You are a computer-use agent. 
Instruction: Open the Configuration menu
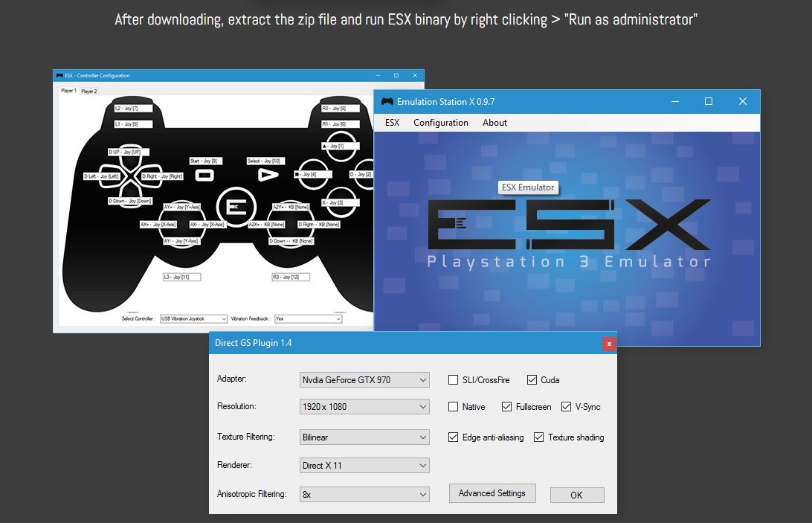441,123
